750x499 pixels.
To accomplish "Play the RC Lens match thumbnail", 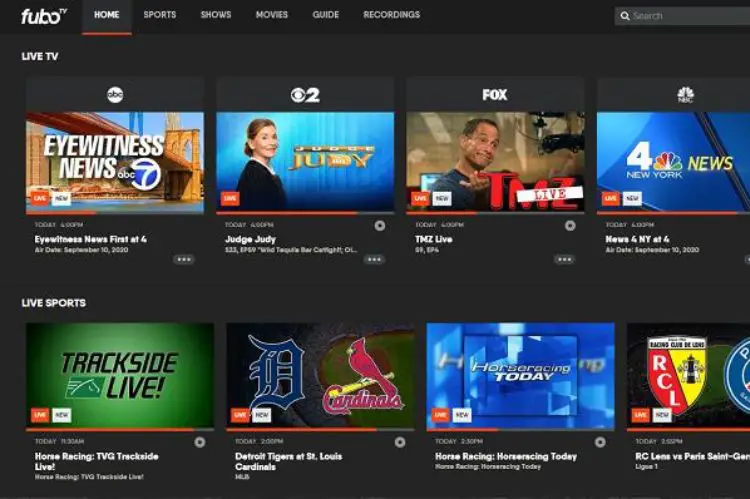I will tap(688, 375).
